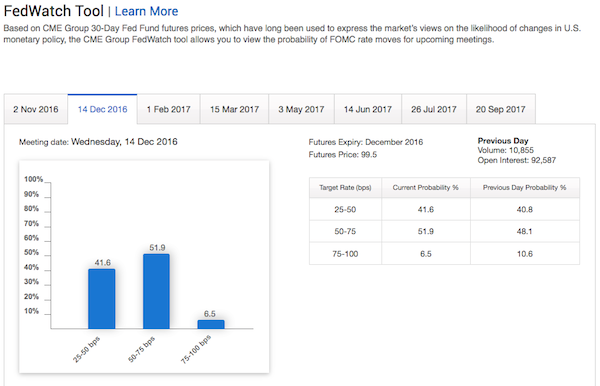Screen dimensions: 600x386
Task: Select the 25-50 target rate cell
Action: click(x=345, y=209)
